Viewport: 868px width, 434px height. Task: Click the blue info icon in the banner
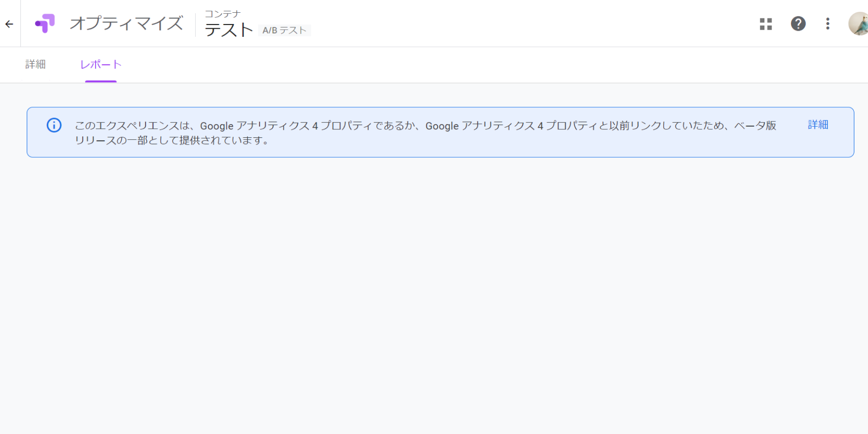(54, 125)
